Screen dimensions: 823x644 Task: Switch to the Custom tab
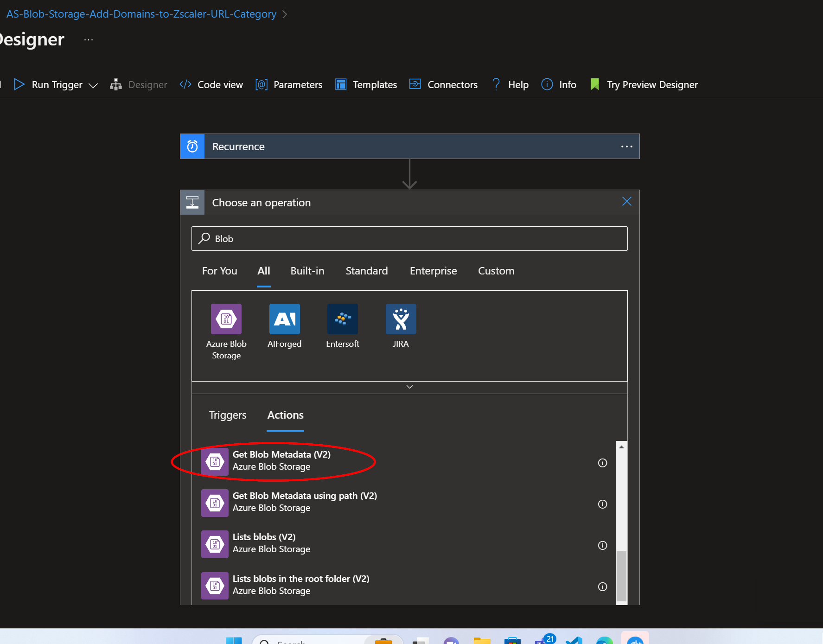(x=496, y=271)
